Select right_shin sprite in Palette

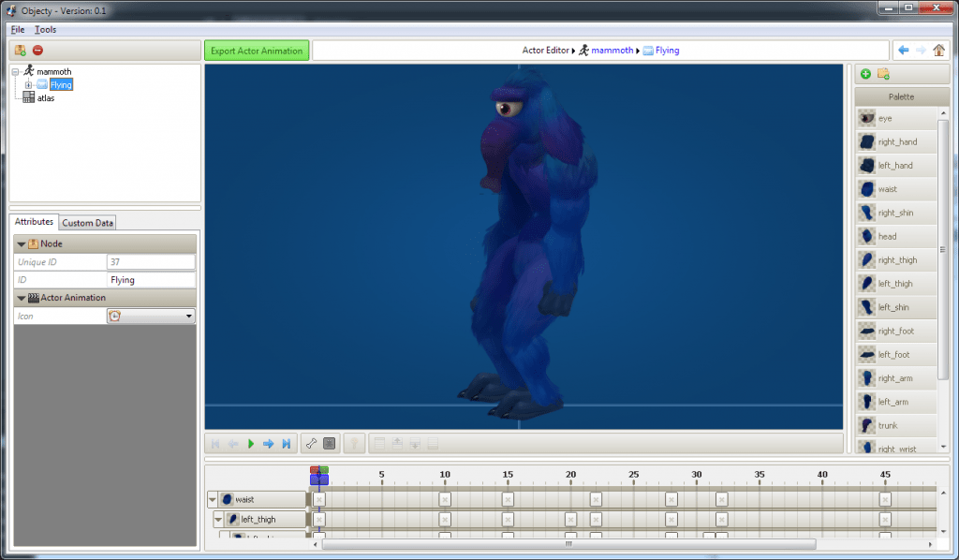pos(896,213)
